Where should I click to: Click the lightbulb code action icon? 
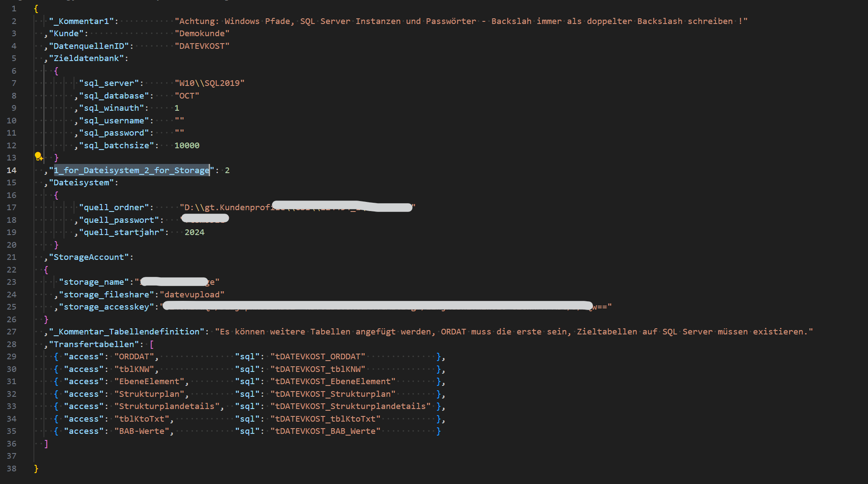[x=38, y=156]
